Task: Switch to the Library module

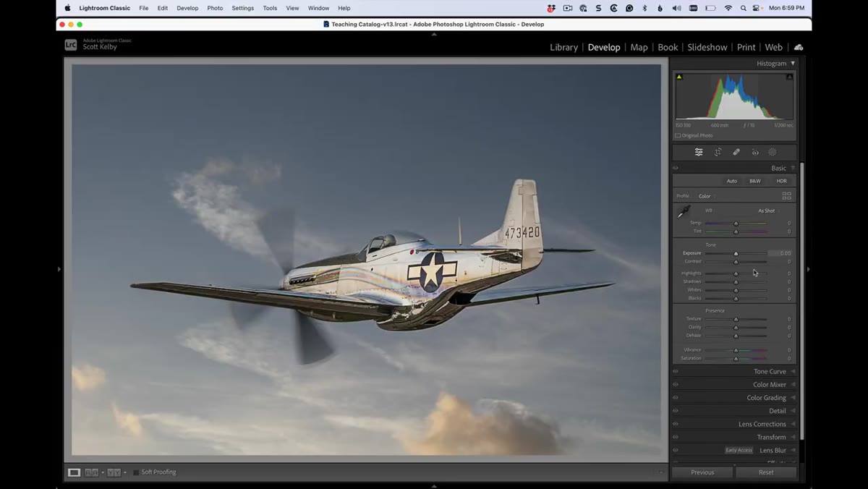Action: click(x=563, y=47)
